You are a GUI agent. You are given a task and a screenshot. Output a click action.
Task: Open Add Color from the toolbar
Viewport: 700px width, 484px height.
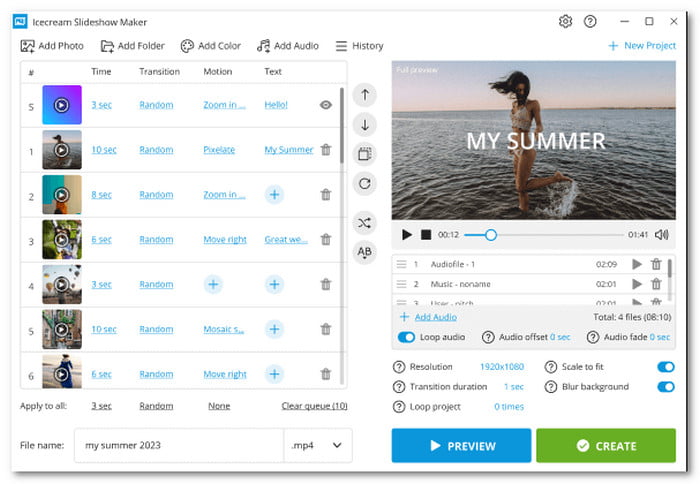[210, 46]
